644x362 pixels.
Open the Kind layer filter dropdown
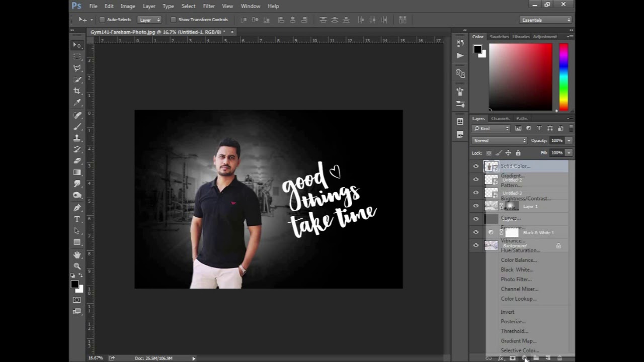pos(491,128)
